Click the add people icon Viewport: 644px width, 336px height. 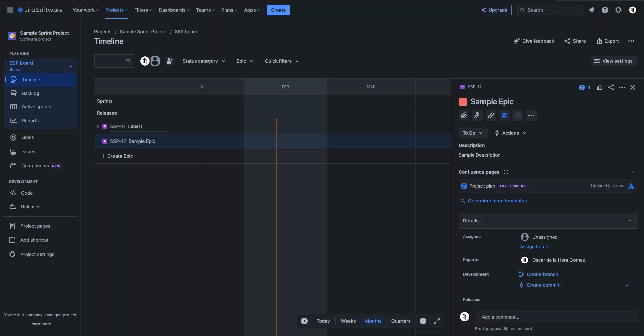point(170,61)
